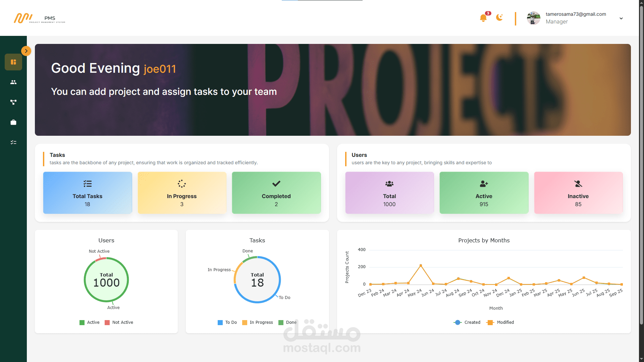Open the Tasks checklist sidebar icon
This screenshot has height=362, width=644.
click(13, 142)
